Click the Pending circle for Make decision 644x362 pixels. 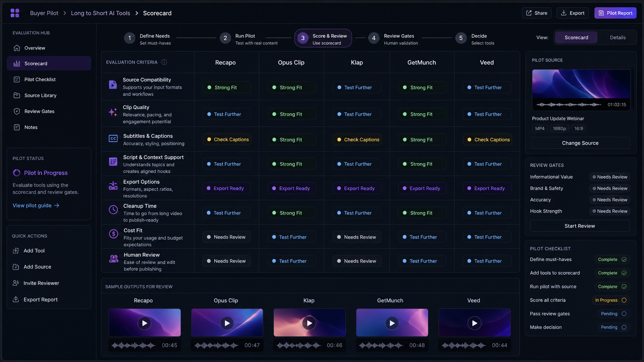coord(624,327)
